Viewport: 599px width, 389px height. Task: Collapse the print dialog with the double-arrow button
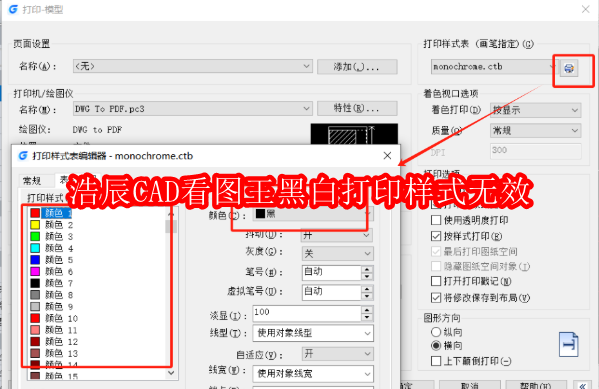pyautogui.click(x=583, y=385)
